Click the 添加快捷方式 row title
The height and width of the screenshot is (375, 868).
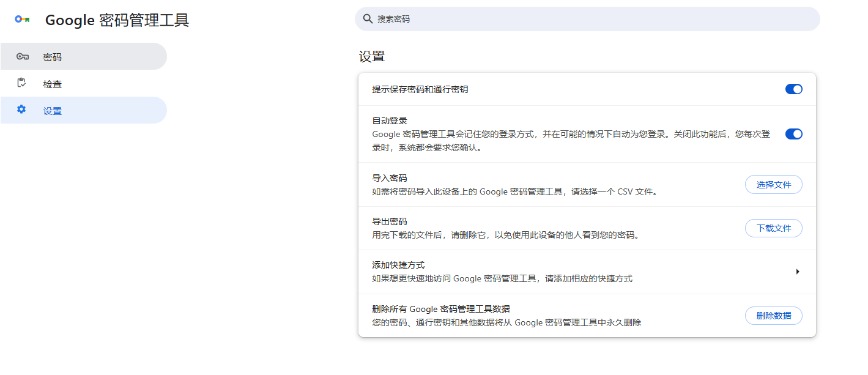click(x=398, y=265)
